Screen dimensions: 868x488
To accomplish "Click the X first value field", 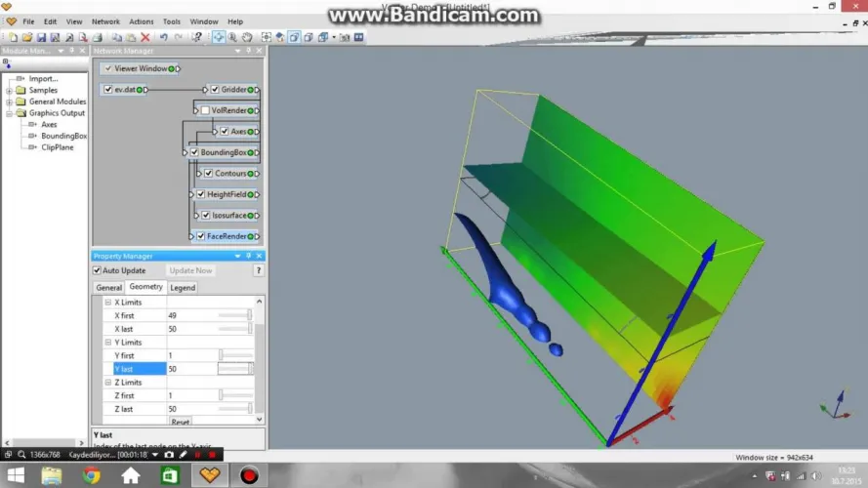I will [x=190, y=315].
